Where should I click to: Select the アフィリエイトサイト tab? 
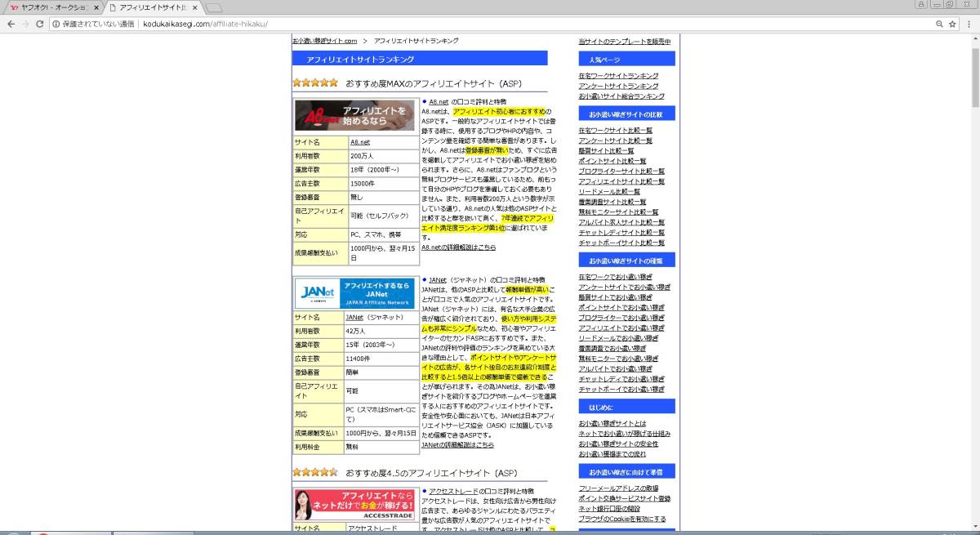[151, 7]
